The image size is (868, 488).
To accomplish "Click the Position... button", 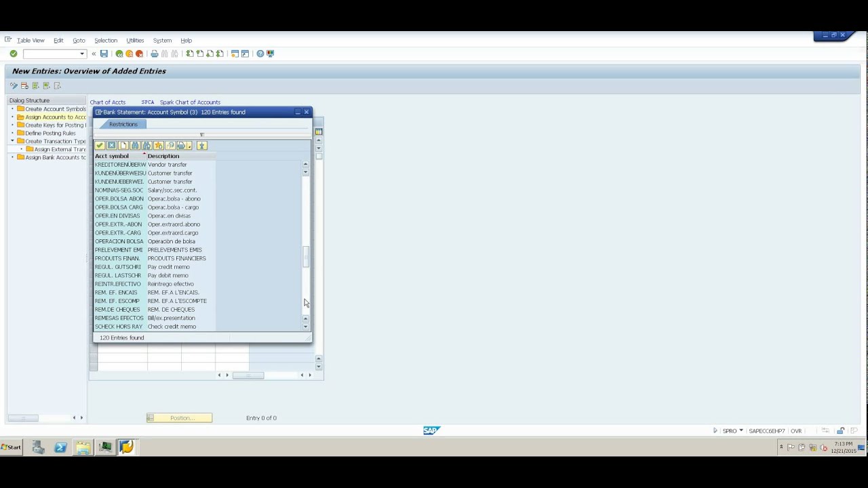I will pyautogui.click(x=179, y=418).
